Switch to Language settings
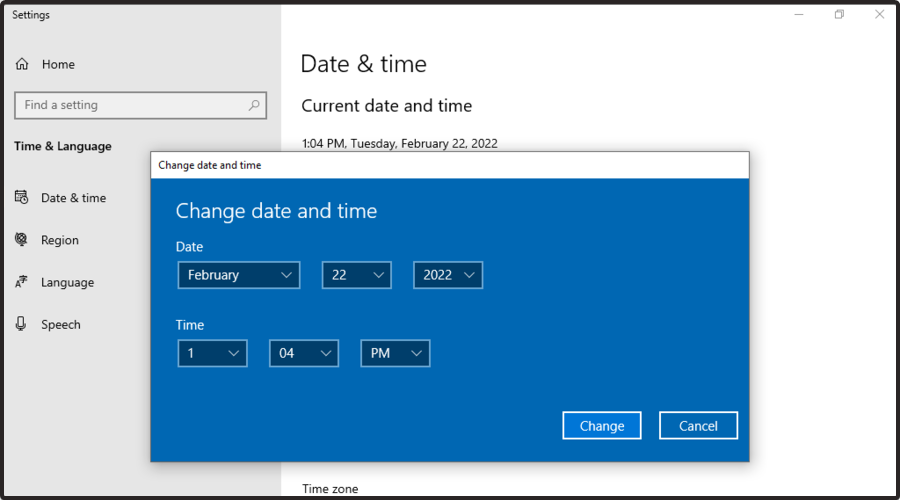The height and width of the screenshot is (500, 900). [x=67, y=283]
